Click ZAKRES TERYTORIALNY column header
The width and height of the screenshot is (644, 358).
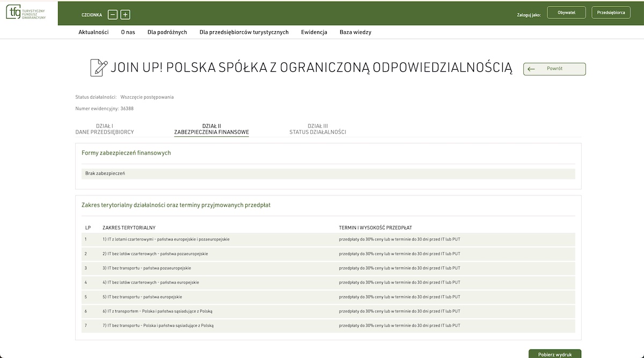129,228
